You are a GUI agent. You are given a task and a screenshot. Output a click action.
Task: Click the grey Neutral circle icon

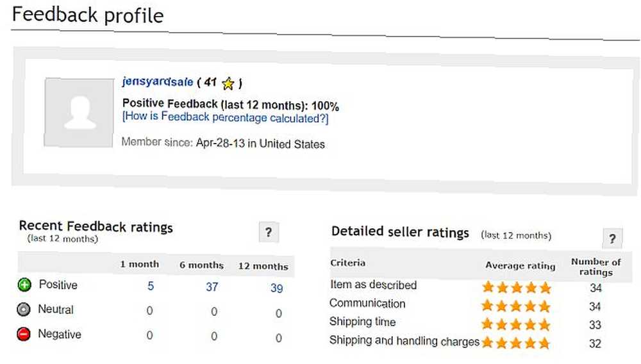click(x=24, y=310)
